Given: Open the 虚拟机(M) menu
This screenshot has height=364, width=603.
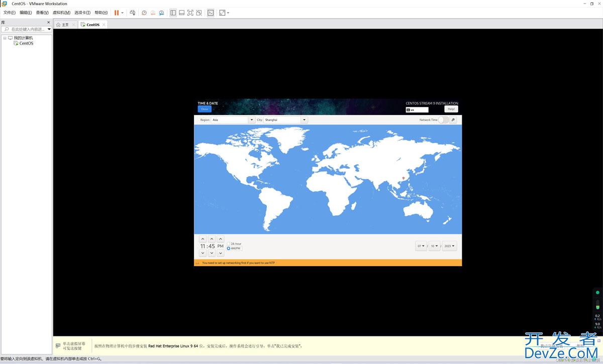Looking at the screenshot, I should point(61,13).
